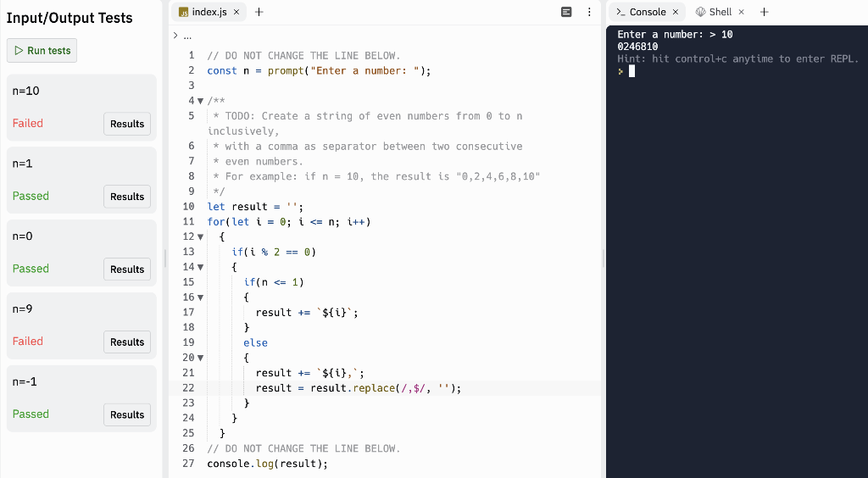Click the Failed status under n=10
The image size is (868, 478).
pyautogui.click(x=28, y=123)
